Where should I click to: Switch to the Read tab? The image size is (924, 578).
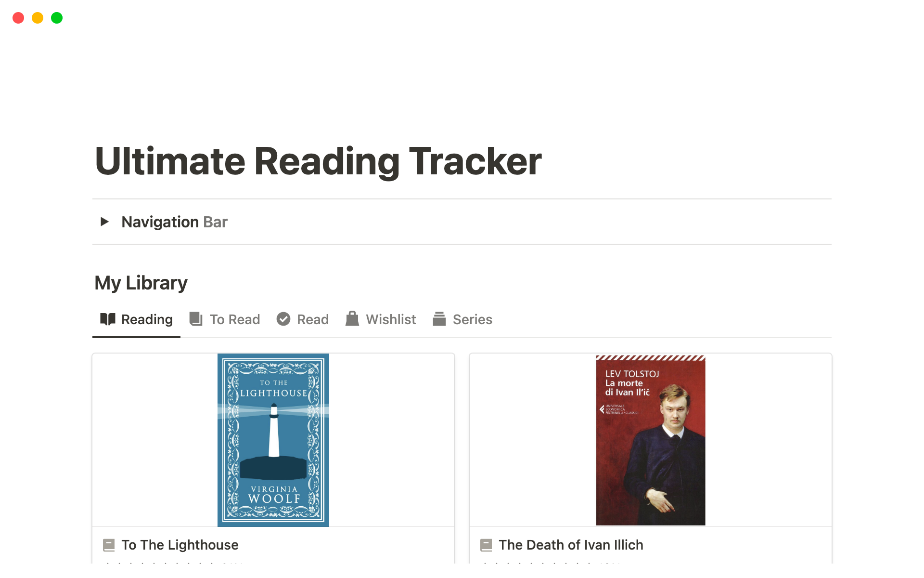click(x=312, y=319)
